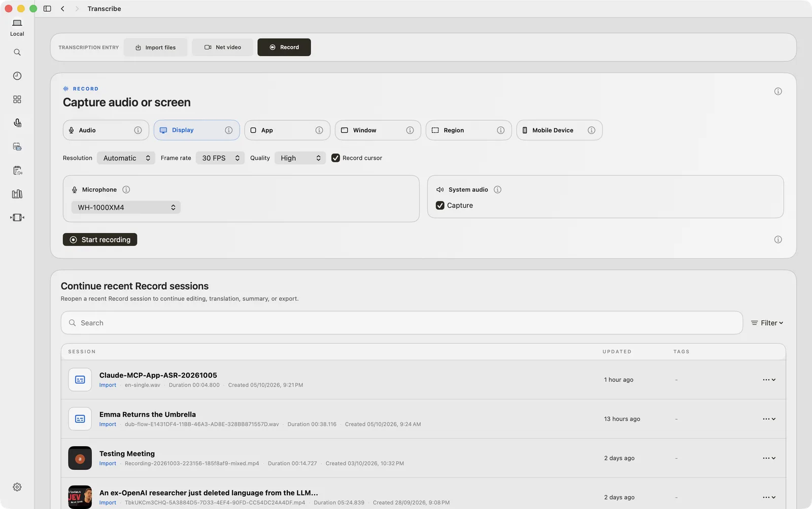The width and height of the screenshot is (812, 509).
Task: Choose the Window capture mode
Action: tap(378, 130)
